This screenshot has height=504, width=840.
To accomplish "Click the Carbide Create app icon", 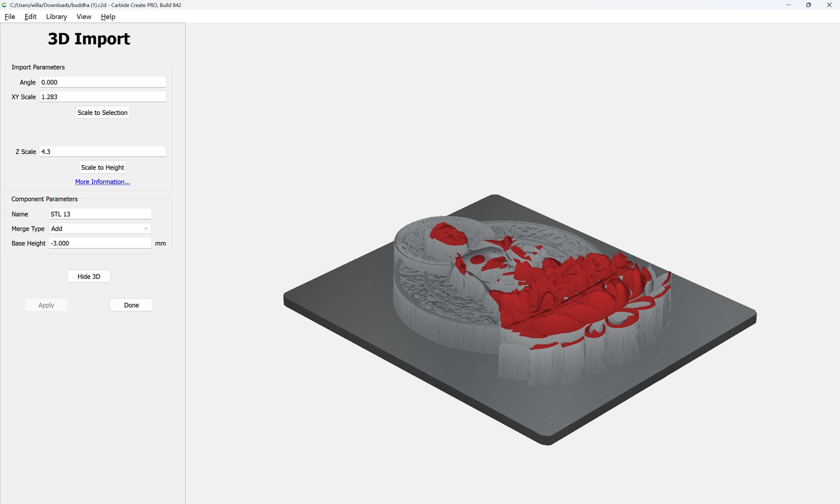I will click(x=4, y=5).
